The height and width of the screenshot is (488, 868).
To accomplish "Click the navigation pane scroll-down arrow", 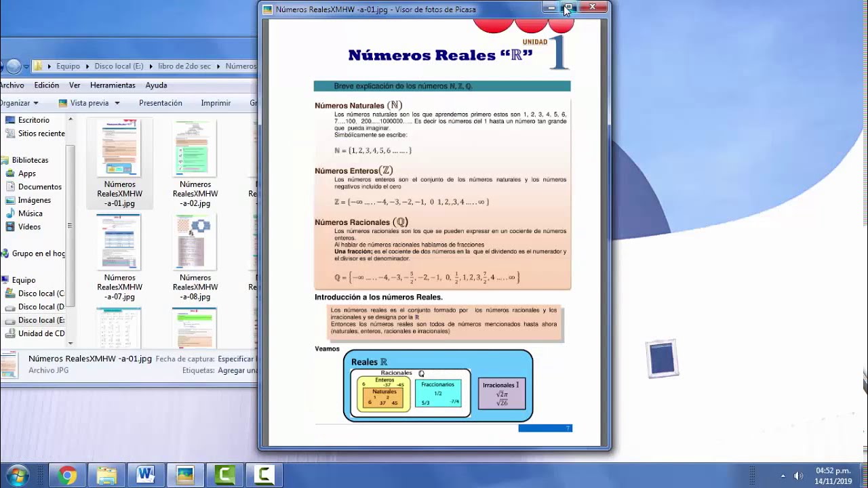I will [69, 343].
